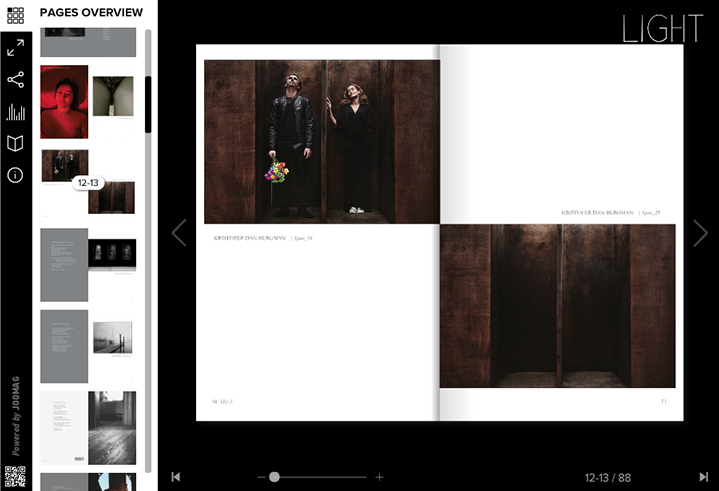The width and height of the screenshot is (719, 491).
Task: Open the share icon in the sidebar
Action: point(15,80)
